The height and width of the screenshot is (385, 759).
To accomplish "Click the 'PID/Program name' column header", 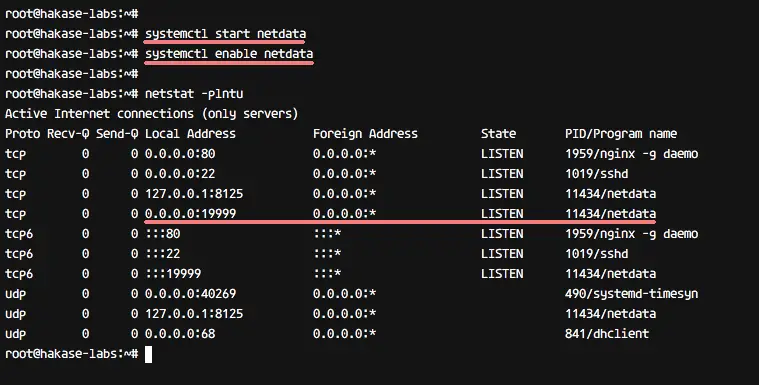I will [x=621, y=134].
